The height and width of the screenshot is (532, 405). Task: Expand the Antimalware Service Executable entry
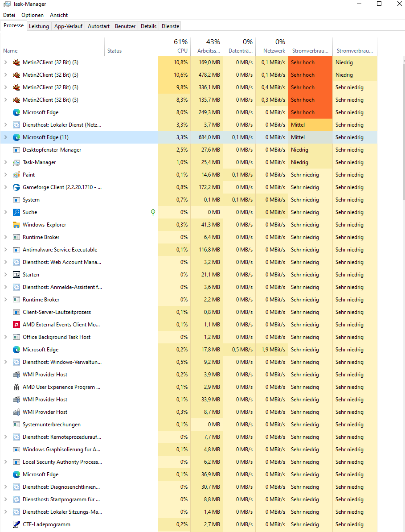5,250
